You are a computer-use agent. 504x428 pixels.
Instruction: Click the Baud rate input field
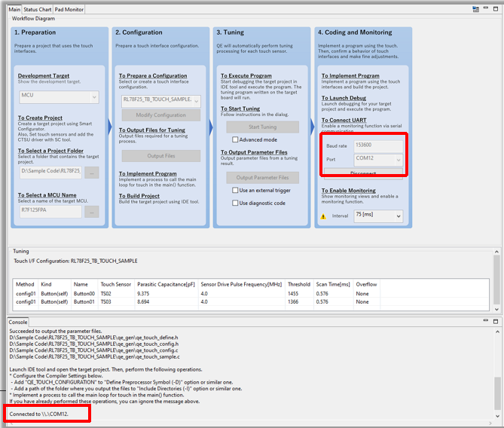tap(377, 145)
